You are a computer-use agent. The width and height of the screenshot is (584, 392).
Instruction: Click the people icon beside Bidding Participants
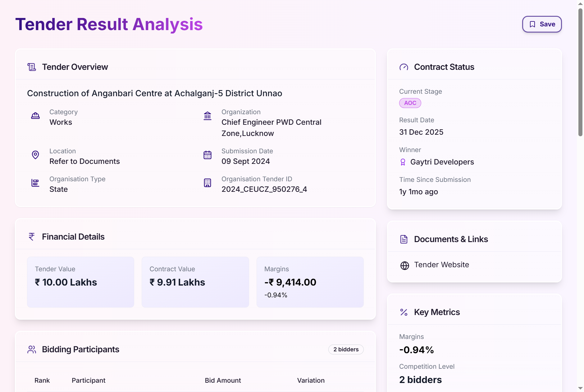[32, 349]
